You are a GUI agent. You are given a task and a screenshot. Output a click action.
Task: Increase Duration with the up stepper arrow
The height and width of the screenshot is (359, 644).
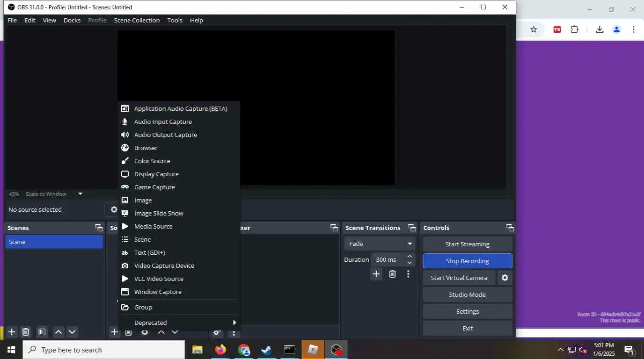point(410,256)
